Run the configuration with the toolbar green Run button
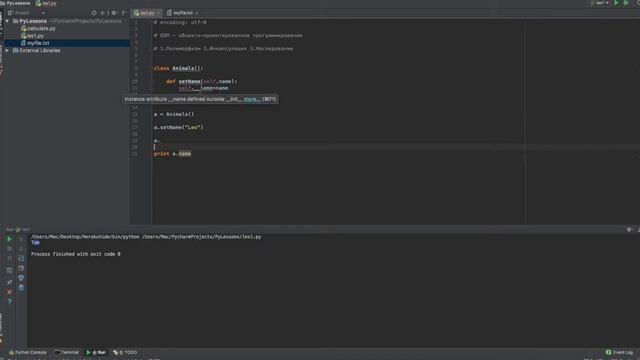Viewport: 640px width, 360px height. (616, 3)
